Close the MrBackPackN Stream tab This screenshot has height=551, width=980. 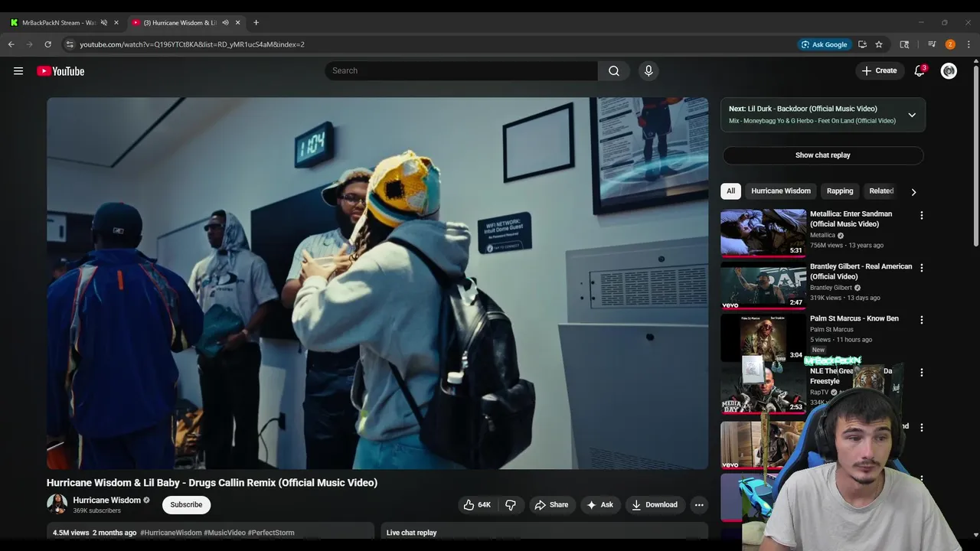116,22
